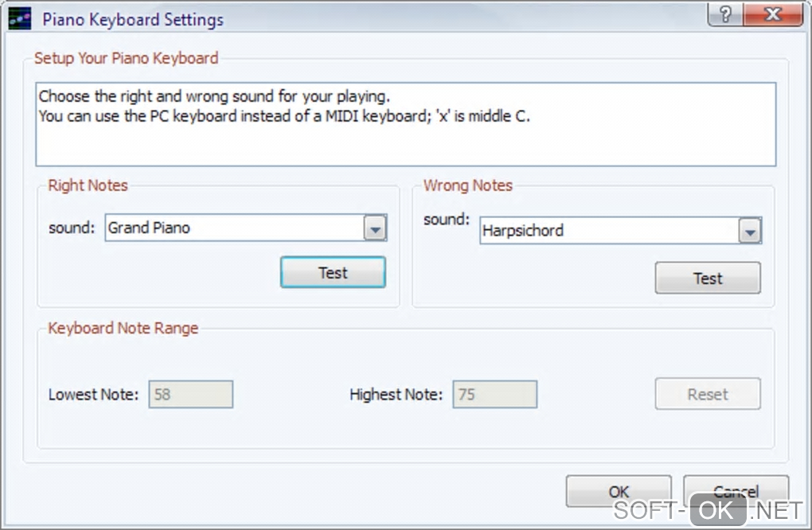Click the Highest Note field
Image resolution: width=812 pixels, height=530 pixels.
coord(495,394)
